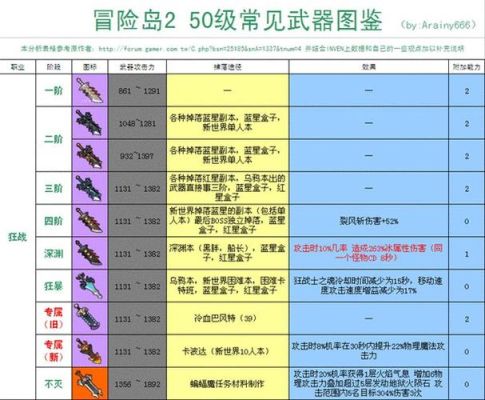Screen dimensions: 485x400
Task: Click the 掉落途径 column header
Action: 227,67
